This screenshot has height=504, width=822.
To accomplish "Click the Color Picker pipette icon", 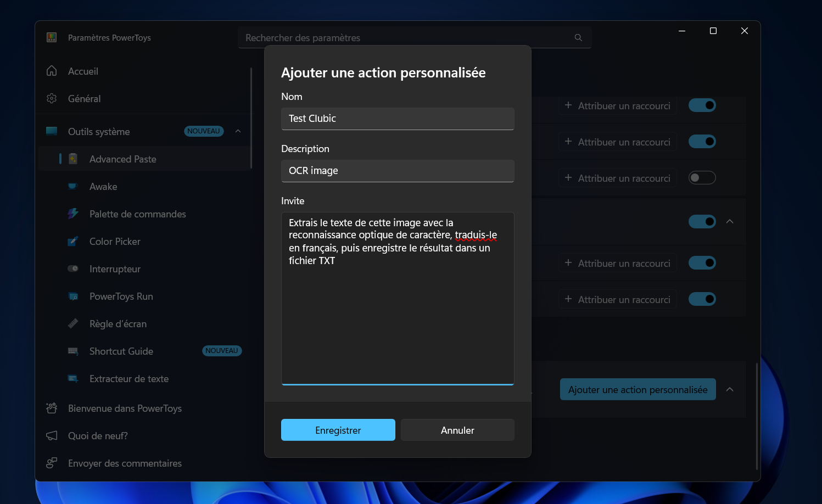I will click(x=73, y=241).
